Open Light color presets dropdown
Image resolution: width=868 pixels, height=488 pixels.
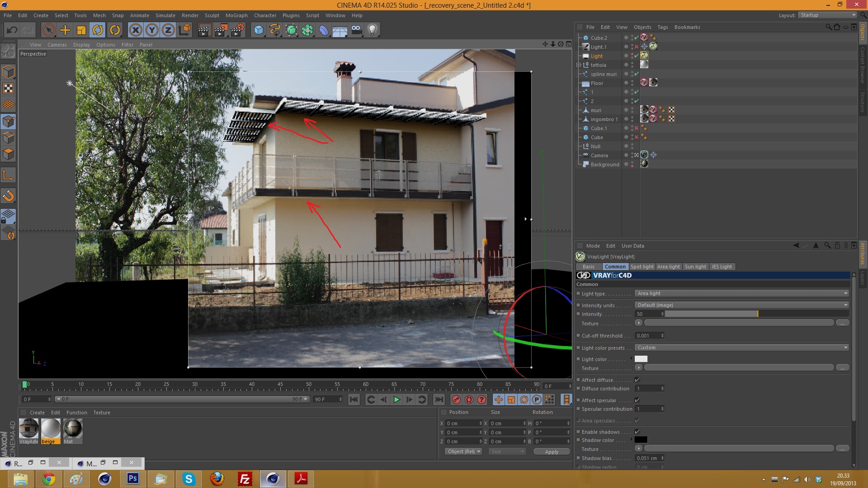click(x=741, y=348)
